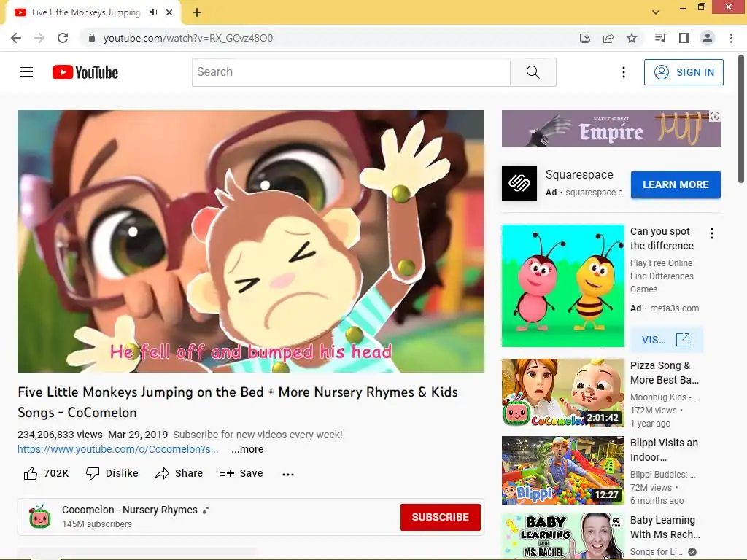Click the '234,206,833 views' text

point(60,435)
